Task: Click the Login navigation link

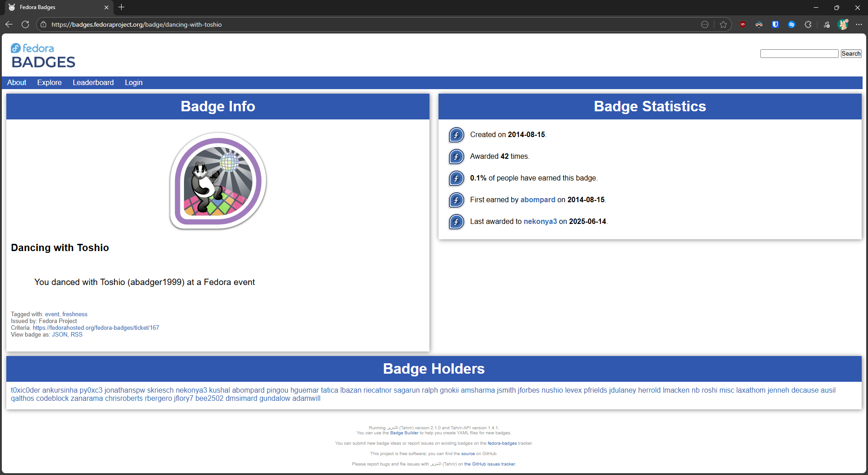Action: point(133,82)
